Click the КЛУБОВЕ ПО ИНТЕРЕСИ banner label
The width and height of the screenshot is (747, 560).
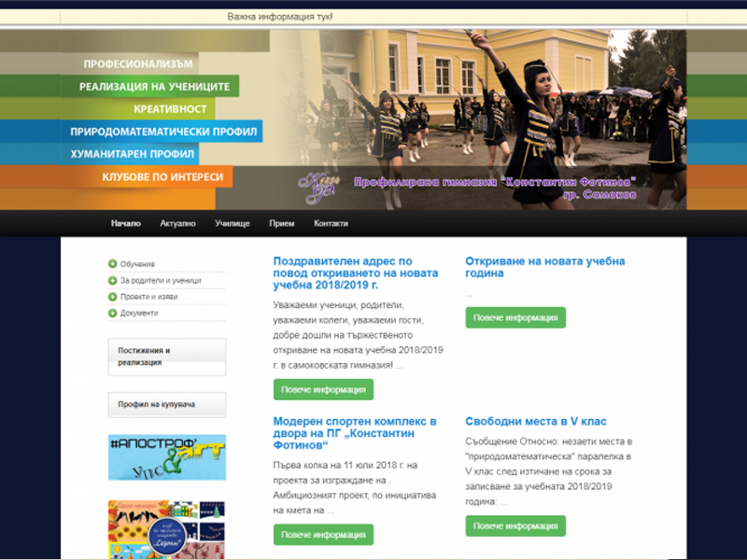click(x=162, y=176)
